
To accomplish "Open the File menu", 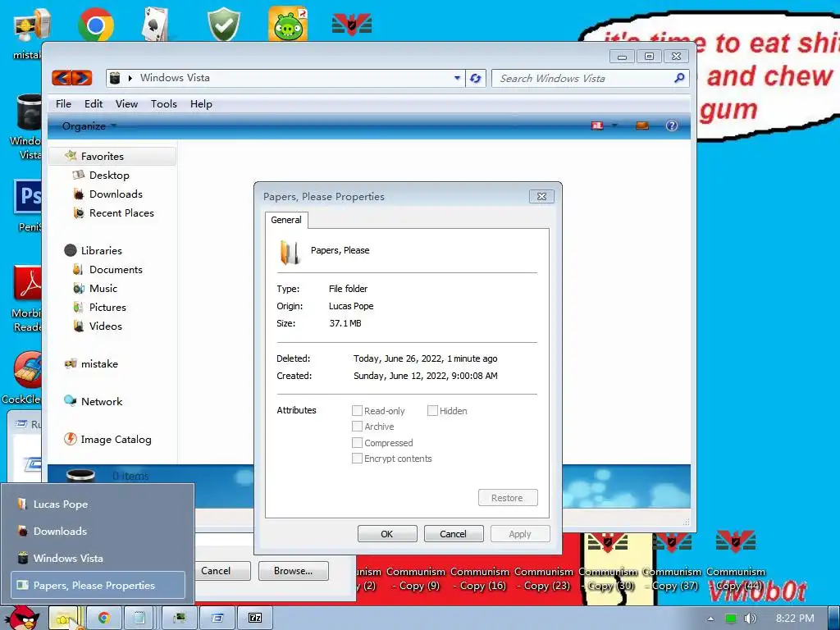I will coord(63,104).
